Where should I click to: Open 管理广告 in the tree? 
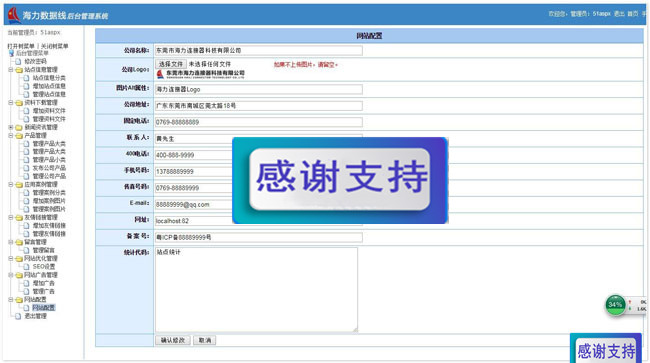(44, 291)
